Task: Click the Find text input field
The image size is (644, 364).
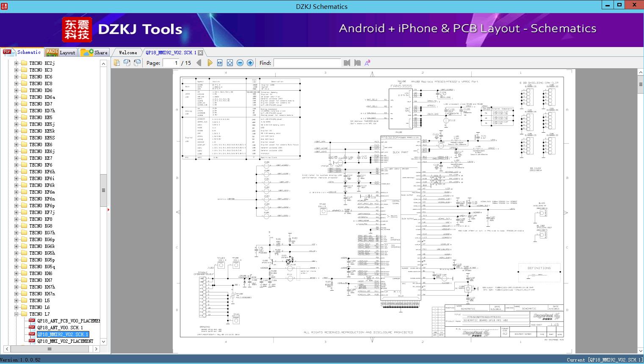Action: coord(307,63)
